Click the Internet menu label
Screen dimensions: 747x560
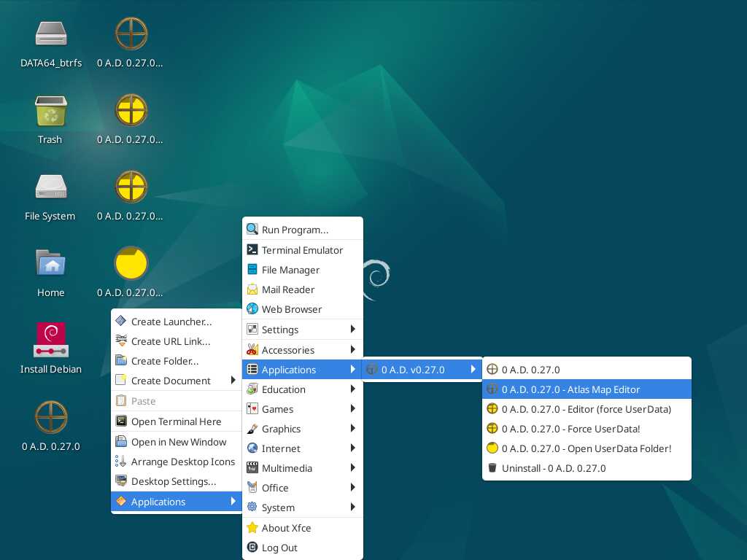[x=281, y=448]
